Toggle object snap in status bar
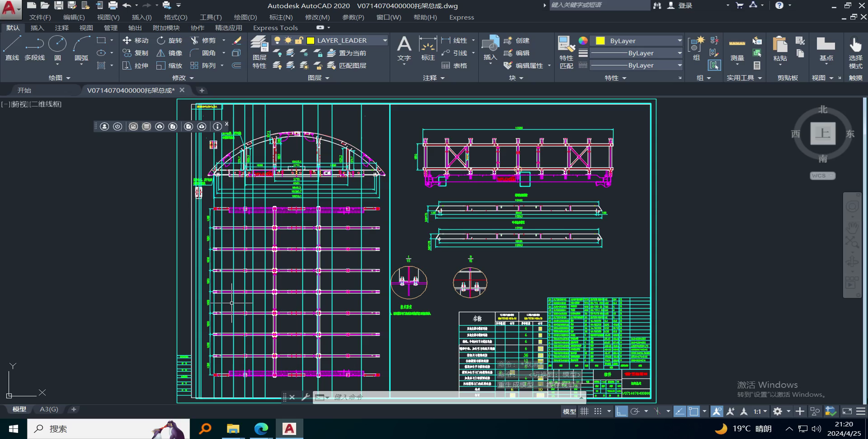The height and width of the screenshot is (439, 868). pos(693,411)
